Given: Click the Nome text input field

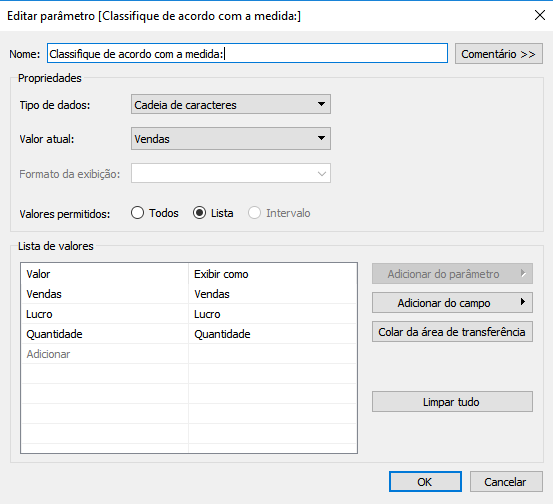Looking at the screenshot, I should point(247,54).
